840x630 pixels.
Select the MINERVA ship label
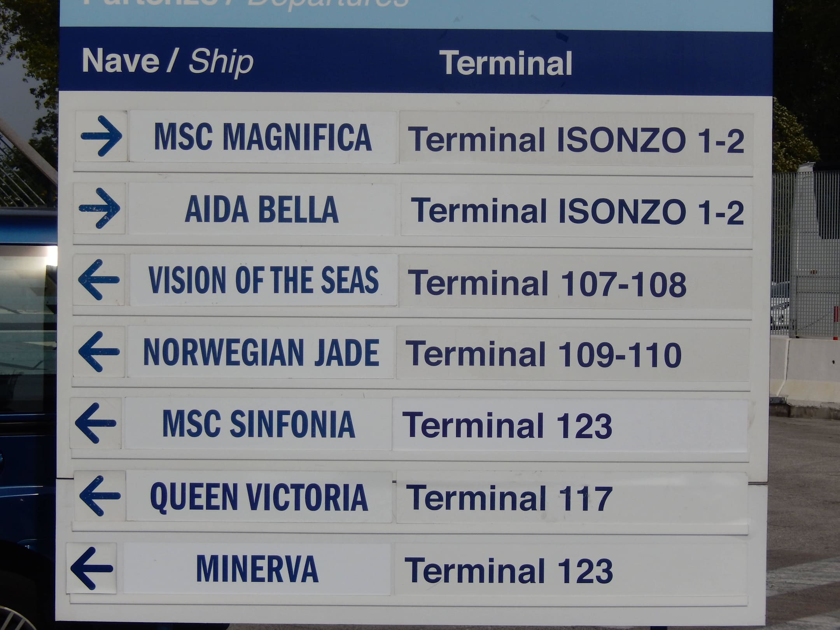click(257, 569)
